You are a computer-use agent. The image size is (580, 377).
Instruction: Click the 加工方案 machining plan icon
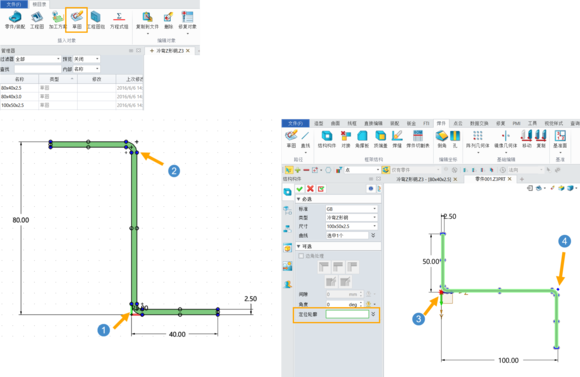(x=57, y=17)
